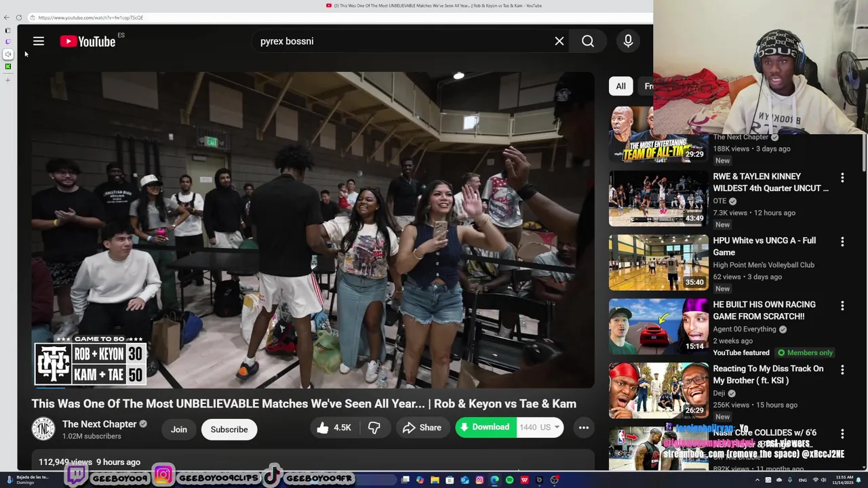Open the three-dot more actions menu under the video

click(584, 428)
